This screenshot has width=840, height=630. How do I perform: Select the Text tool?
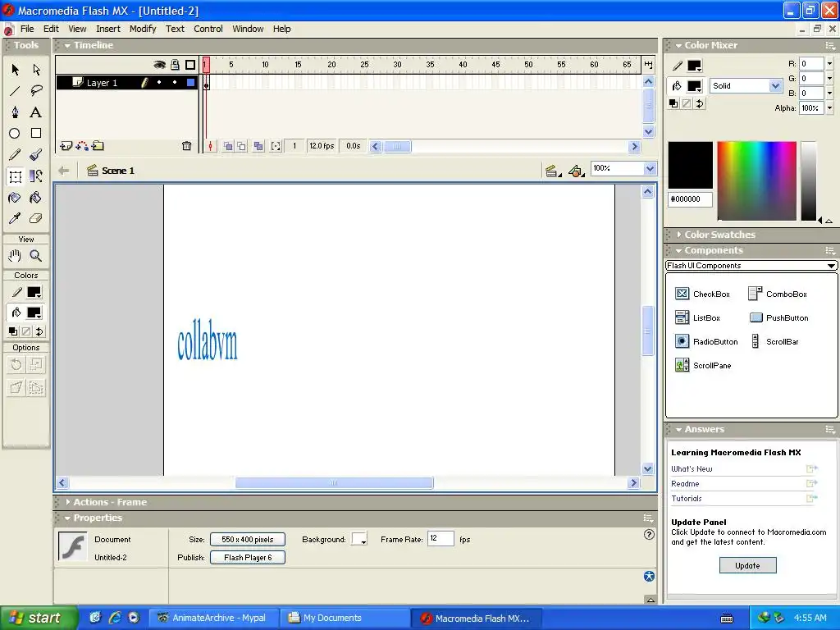point(36,112)
